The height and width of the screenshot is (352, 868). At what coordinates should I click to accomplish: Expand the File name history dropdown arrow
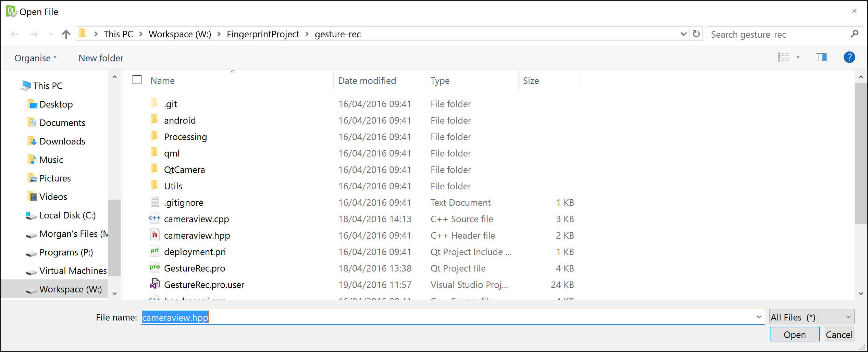coord(759,317)
